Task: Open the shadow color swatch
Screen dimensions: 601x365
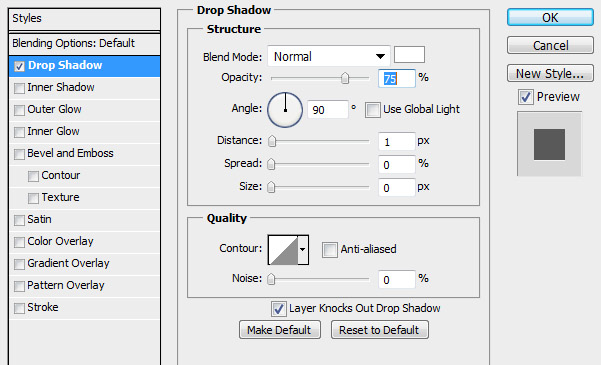Action: (409, 54)
